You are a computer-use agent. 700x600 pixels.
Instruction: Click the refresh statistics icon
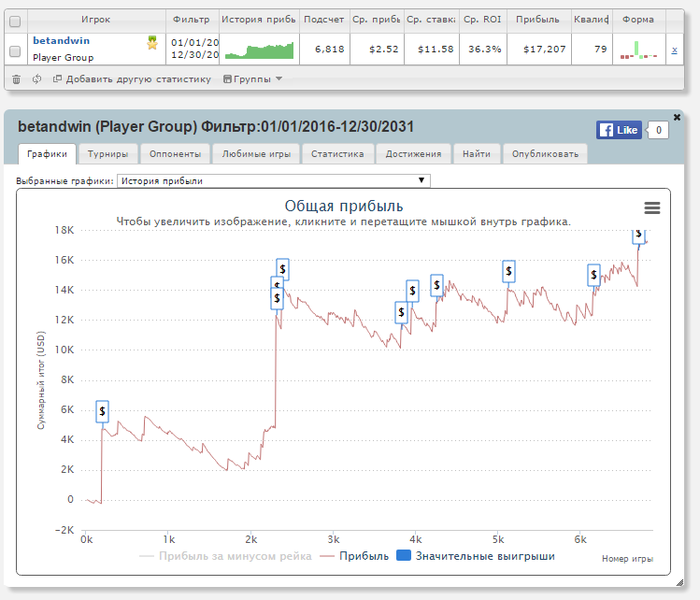pyautogui.click(x=37, y=79)
